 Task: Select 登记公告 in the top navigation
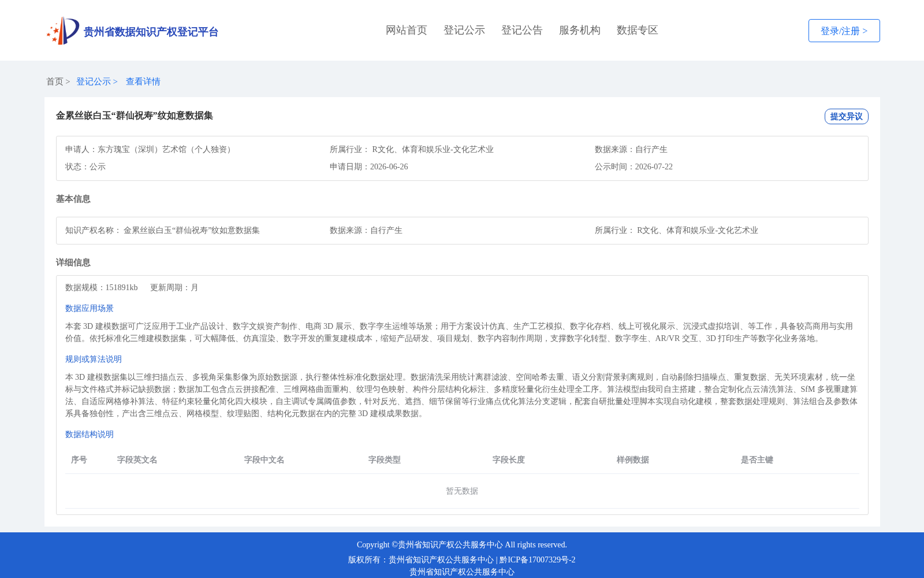[x=522, y=30]
